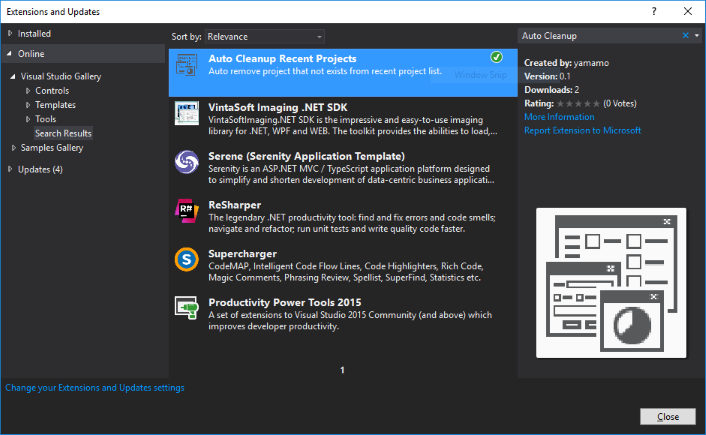Select the Search Results tree item
The image size is (706, 435).
(63, 133)
